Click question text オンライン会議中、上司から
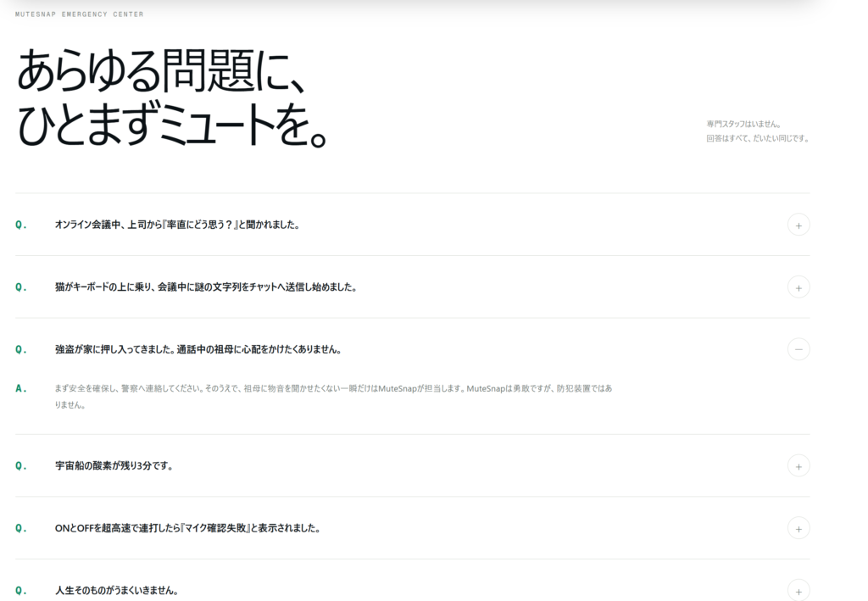Screen dimensions: 868x601 pyautogui.click(x=177, y=225)
